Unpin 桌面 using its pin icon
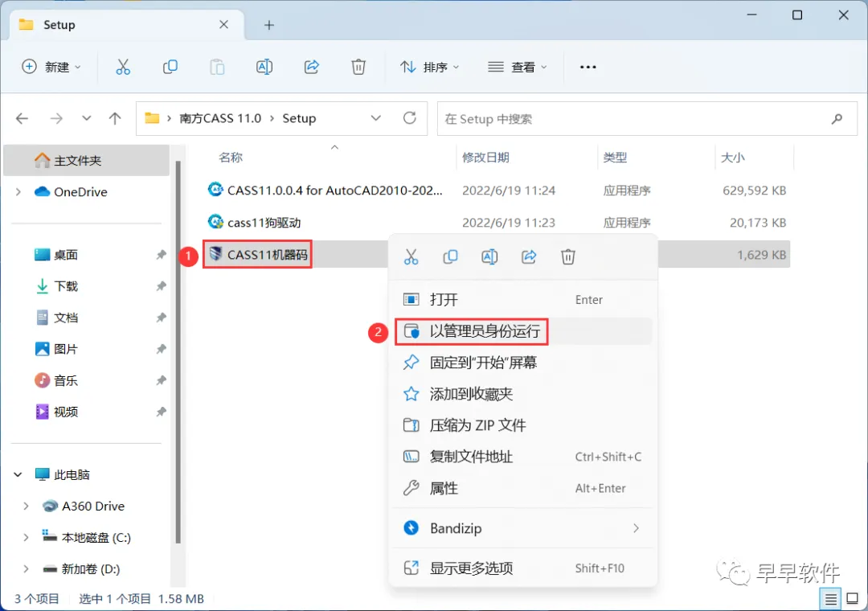 pyautogui.click(x=161, y=255)
